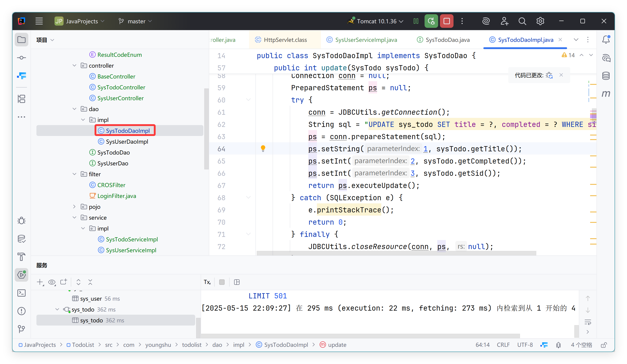Screen dimensions: 627x364
Task: Open the Debug tool window
Action: (21, 220)
